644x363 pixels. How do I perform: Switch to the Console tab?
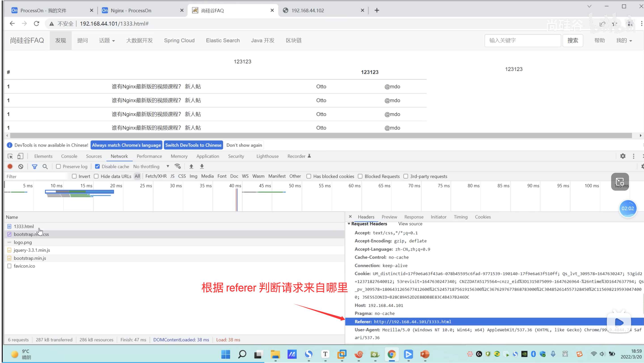69,156
